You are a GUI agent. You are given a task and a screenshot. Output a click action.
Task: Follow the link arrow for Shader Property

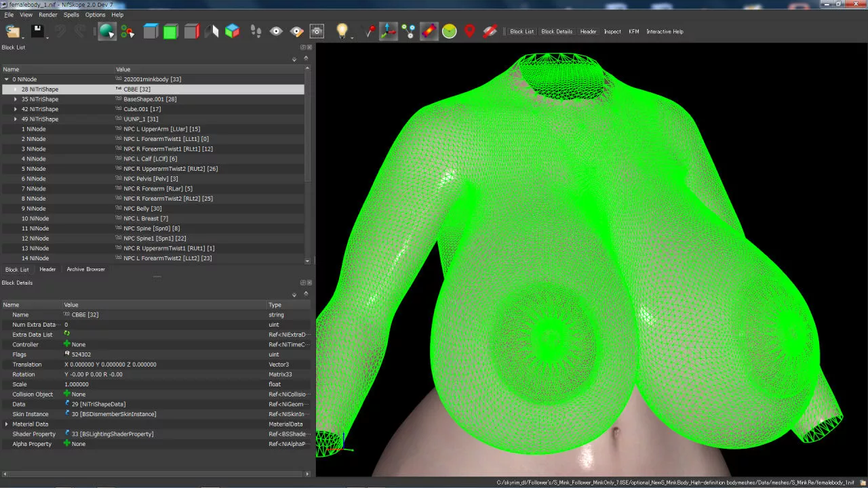[67, 433]
